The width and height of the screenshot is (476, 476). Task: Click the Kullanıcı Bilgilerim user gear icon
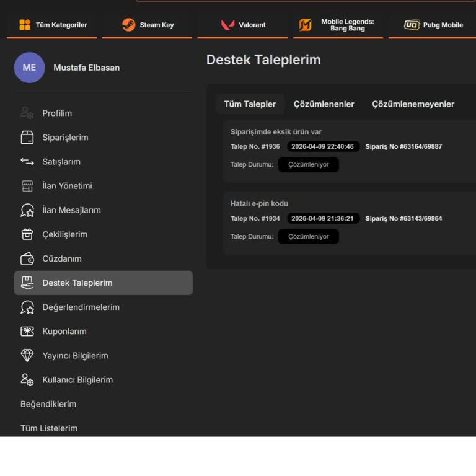click(27, 380)
